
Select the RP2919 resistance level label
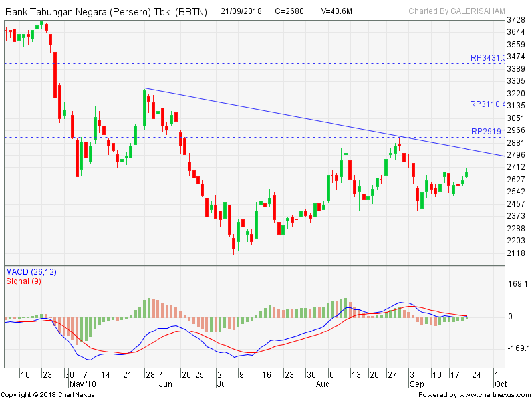tap(487, 131)
